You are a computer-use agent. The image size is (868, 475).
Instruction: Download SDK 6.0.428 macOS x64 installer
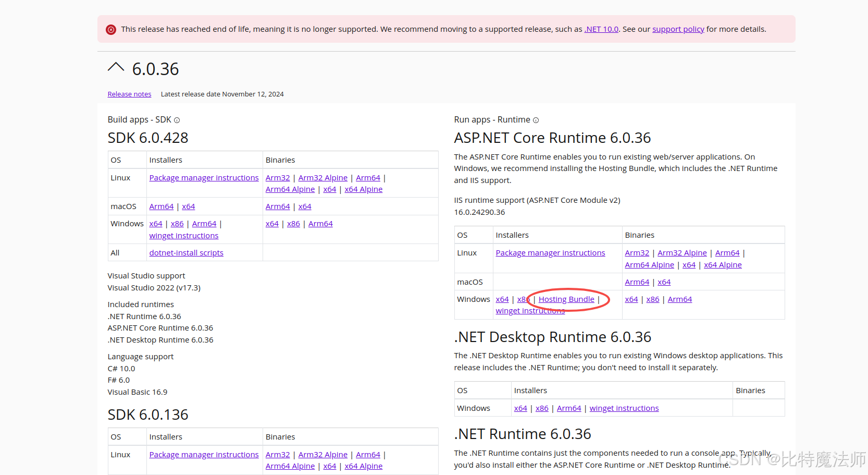click(188, 206)
